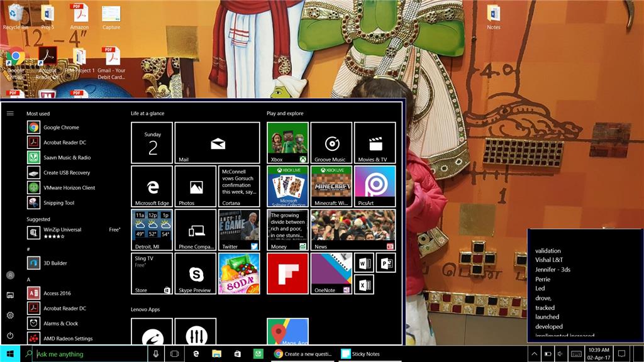The height and width of the screenshot is (362, 644).
Task: Click the Power button in Start menu
Action: coord(10,336)
